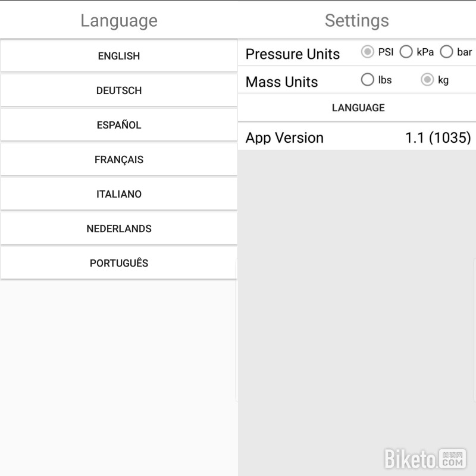
Task: Select the PSI pressure unit radio button
Action: click(x=368, y=52)
